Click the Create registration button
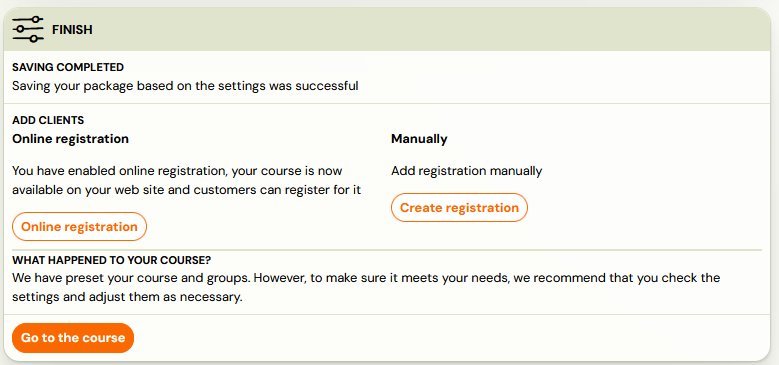Screen dimensions: 779x365 coord(460,208)
